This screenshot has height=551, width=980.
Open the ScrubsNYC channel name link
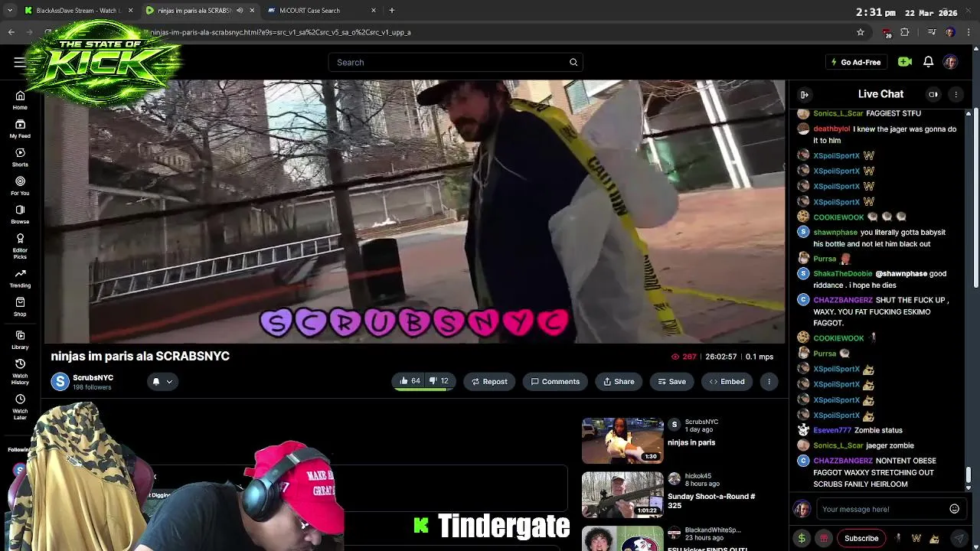pos(93,377)
